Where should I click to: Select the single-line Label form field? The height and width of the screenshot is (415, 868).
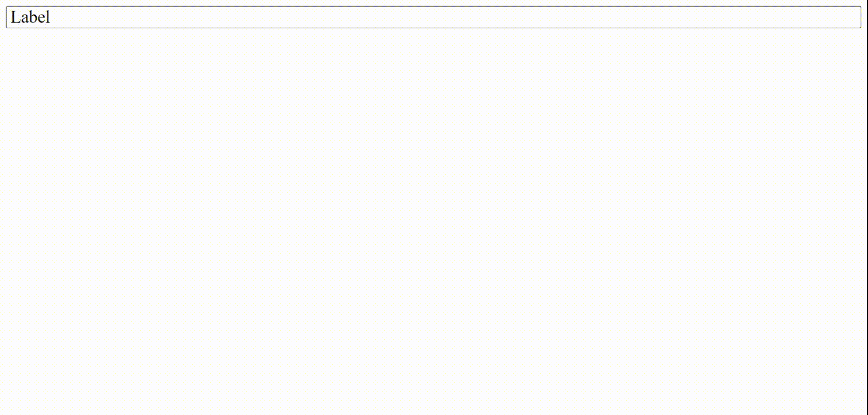tap(433, 17)
